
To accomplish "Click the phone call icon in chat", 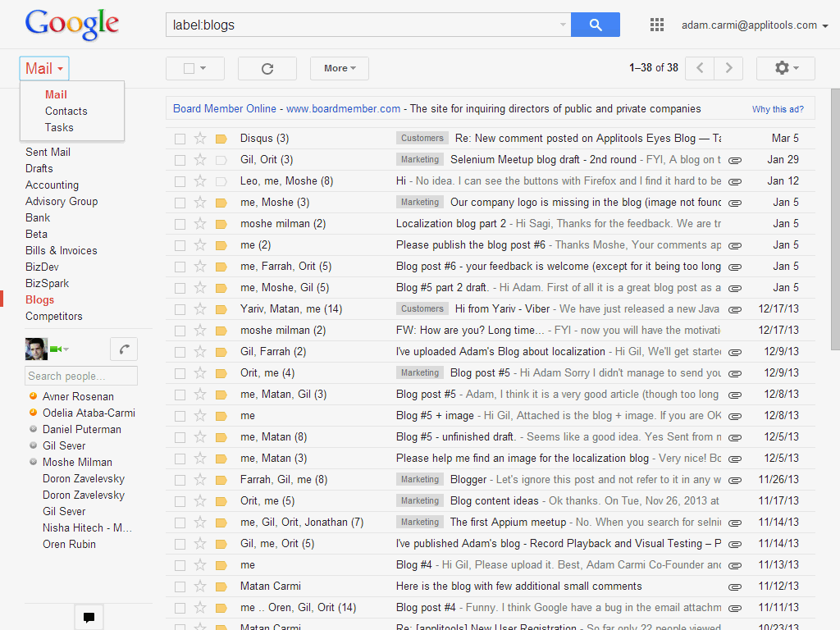I will [x=124, y=349].
